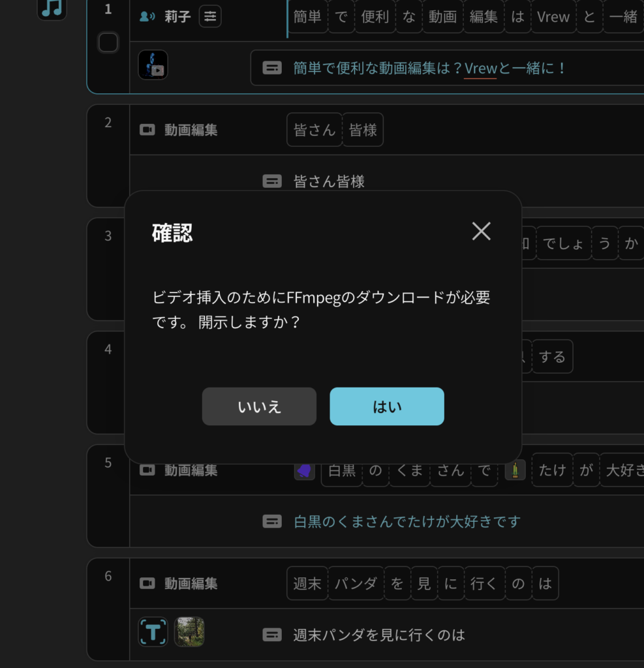Open voice settings sliders icon next to 莉子

click(210, 16)
